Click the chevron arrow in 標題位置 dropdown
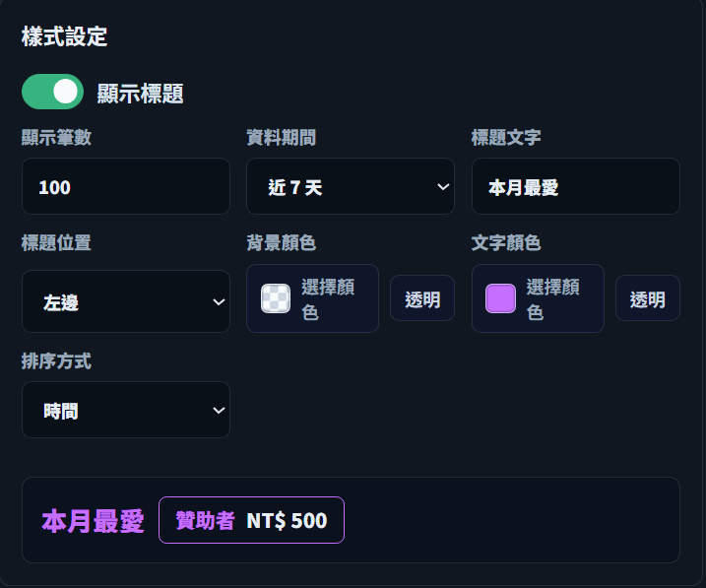Viewport: 706px width, 588px height. [x=219, y=301]
